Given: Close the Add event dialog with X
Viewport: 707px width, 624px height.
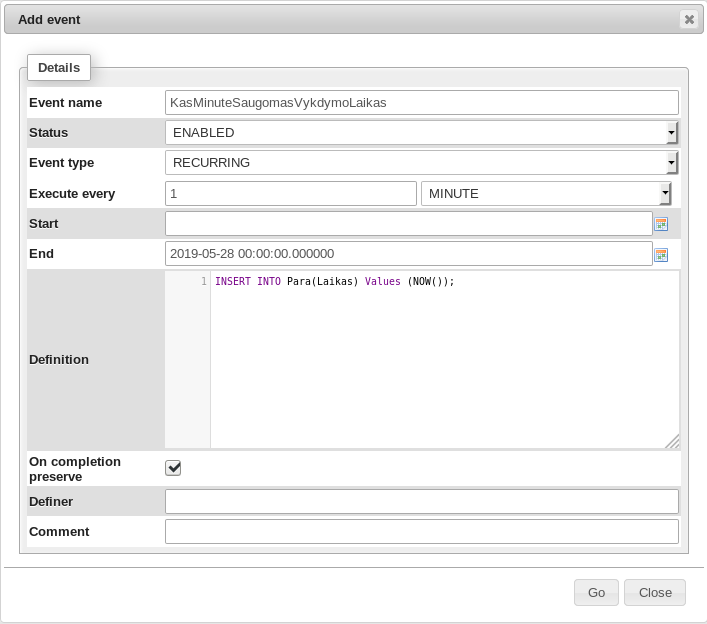Looking at the screenshot, I should (688, 19).
